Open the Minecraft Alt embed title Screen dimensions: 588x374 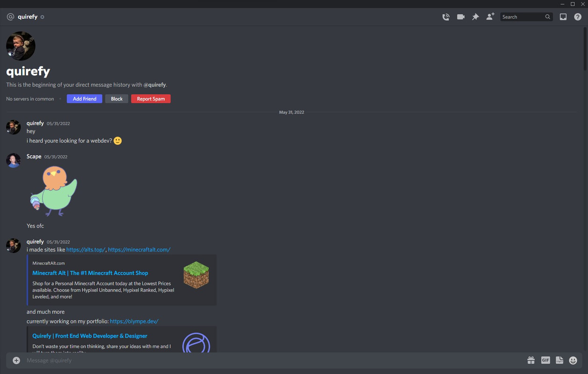click(90, 273)
